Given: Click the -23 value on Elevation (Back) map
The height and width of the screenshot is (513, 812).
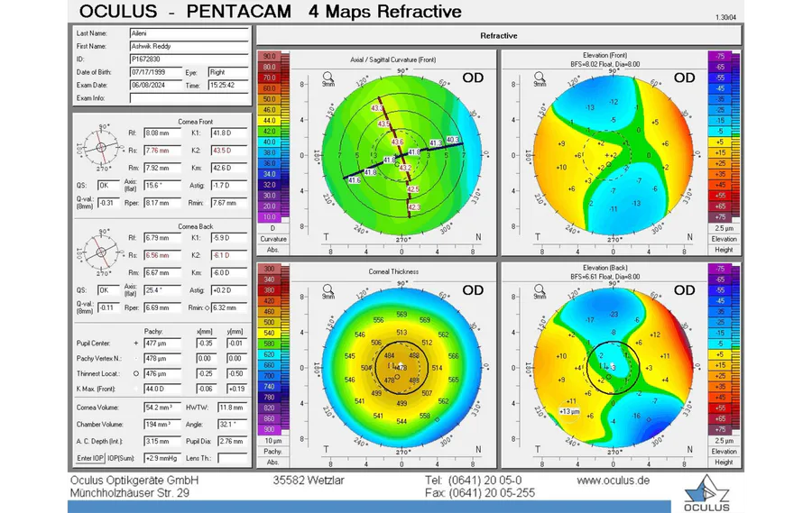Looking at the screenshot, I should (x=614, y=315).
